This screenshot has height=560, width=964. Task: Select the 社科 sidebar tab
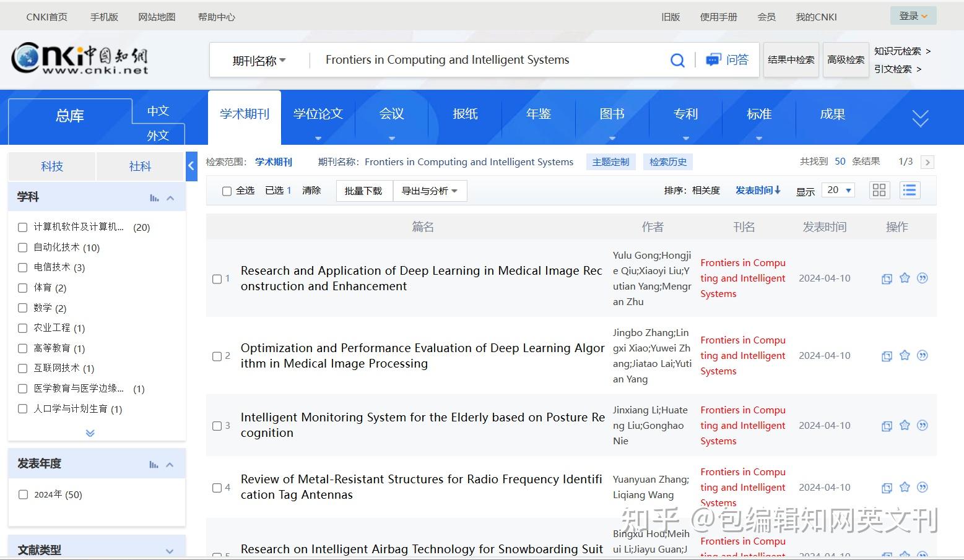140,166
